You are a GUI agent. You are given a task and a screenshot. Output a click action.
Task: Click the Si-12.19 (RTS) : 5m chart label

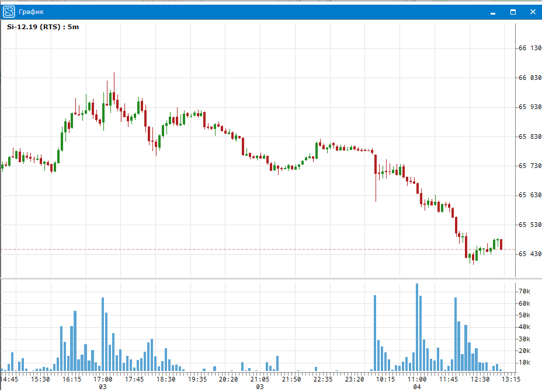pos(42,27)
